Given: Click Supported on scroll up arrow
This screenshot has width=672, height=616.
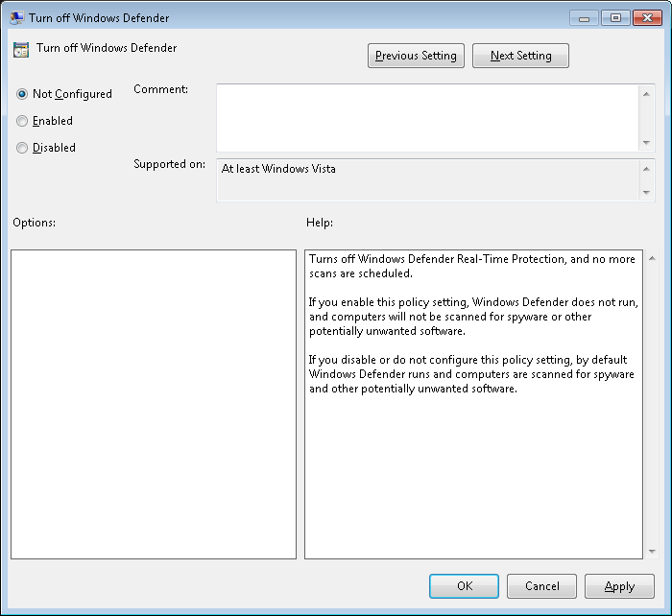Looking at the screenshot, I should pos(646,169).
